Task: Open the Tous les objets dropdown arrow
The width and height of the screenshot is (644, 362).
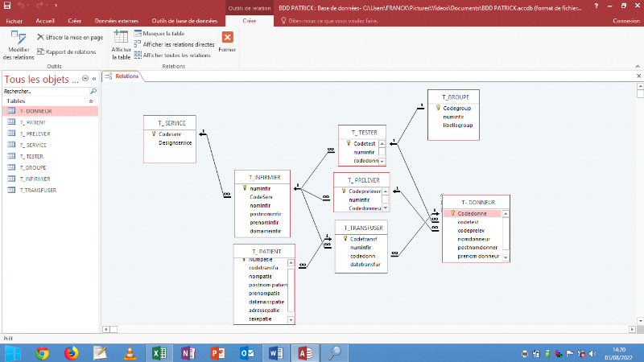Action: 86,79
